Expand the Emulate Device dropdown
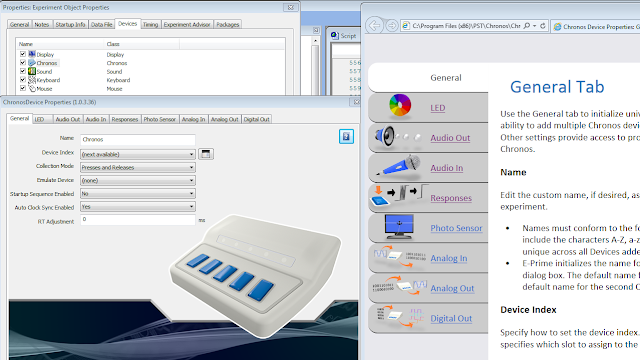Image resolution: width=640 pixels, height=360 pixels. pos(138,180)
